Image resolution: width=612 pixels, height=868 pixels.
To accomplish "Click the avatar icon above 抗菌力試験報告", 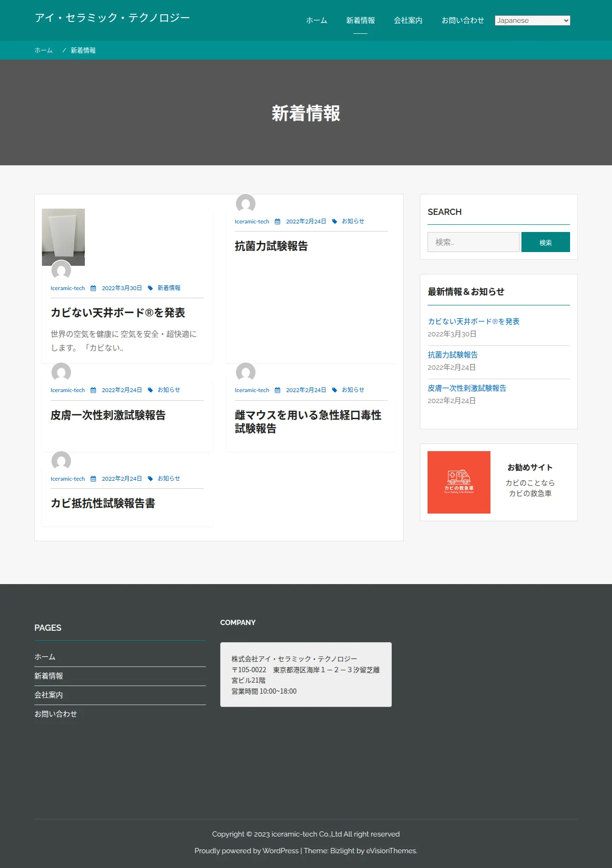I will [245, 203].
